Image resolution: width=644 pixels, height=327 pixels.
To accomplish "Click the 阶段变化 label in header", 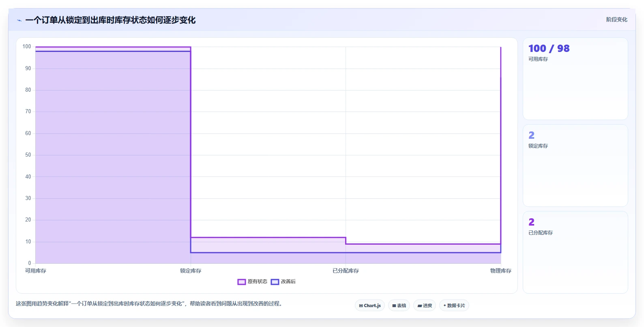I will point(616,19).
